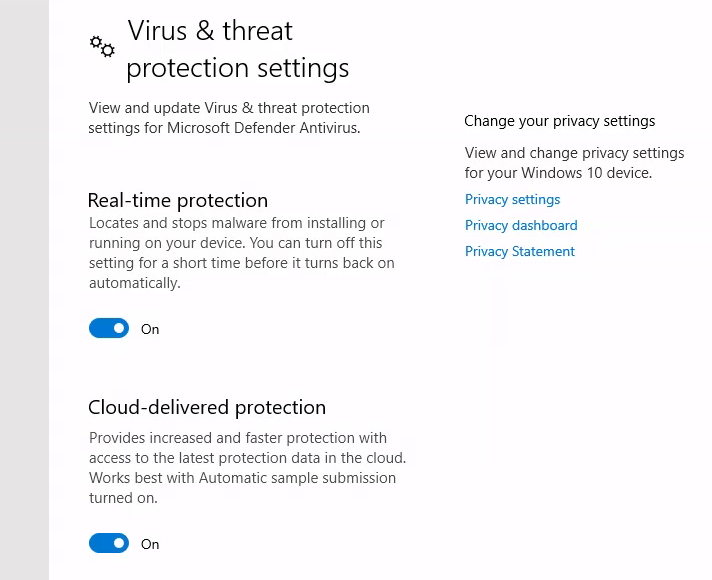712x580 pixels.
Task: Open the Privacy dashboard link
Action: point(521,225)
